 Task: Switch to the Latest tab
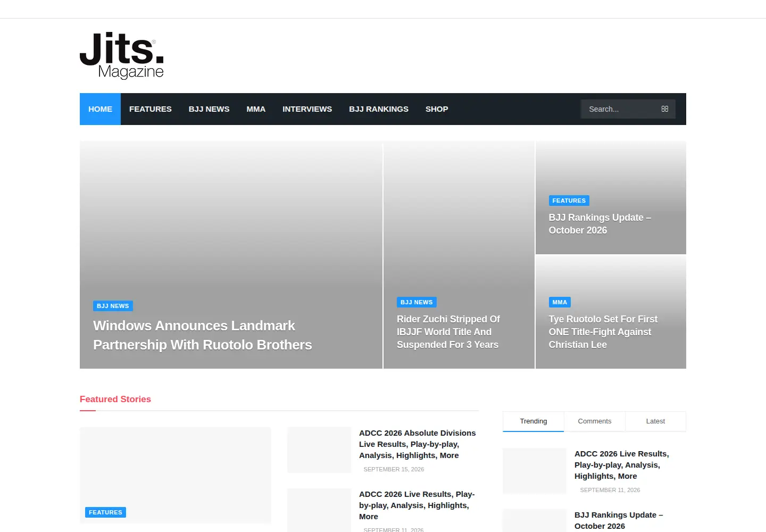point(655,421)
